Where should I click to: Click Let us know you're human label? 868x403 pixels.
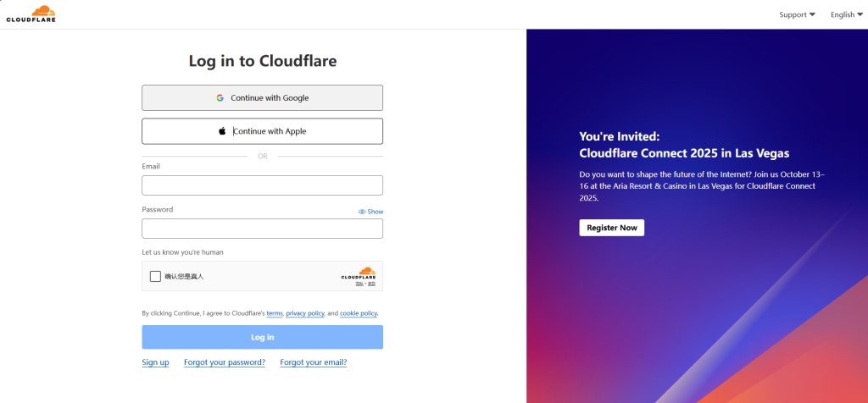183,252
